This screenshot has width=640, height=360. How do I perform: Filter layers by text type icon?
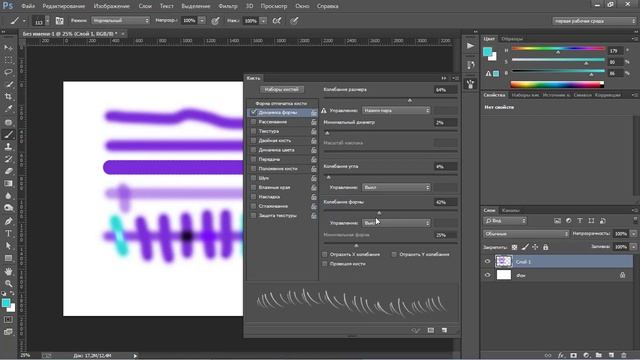point(580,221)
